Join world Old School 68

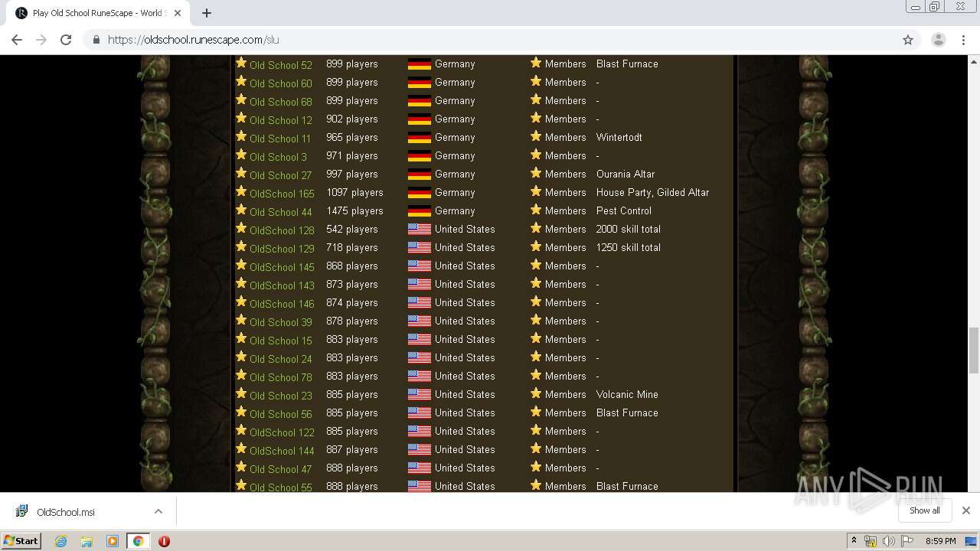coord(280,102)
